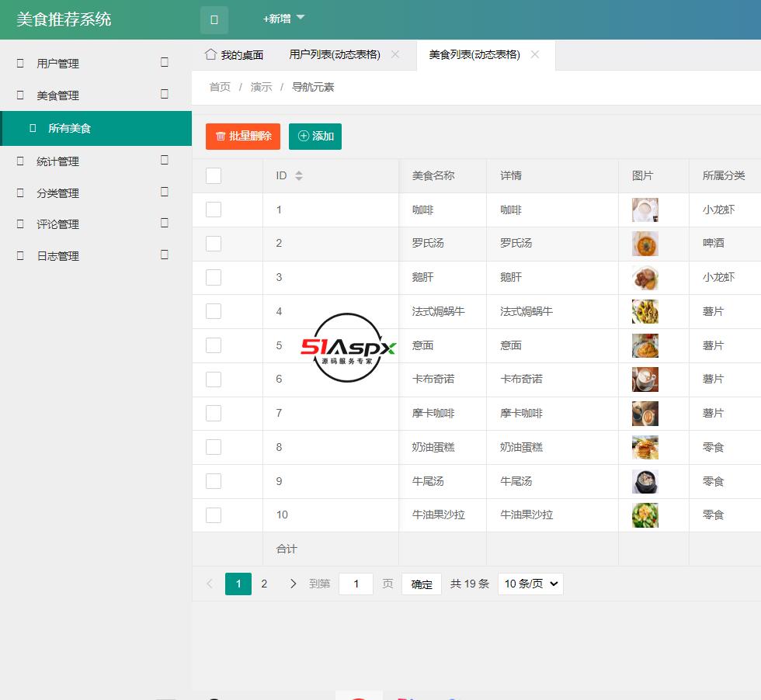This screenshot has width=761, height=700.
Task: Select the 用户管理 icon in the sidebar
Action: 19,64
